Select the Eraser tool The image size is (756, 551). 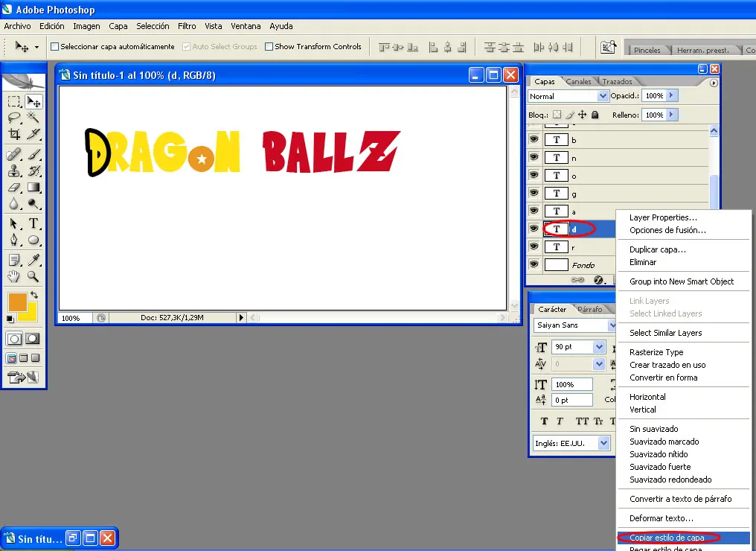(x=14, y=187)
